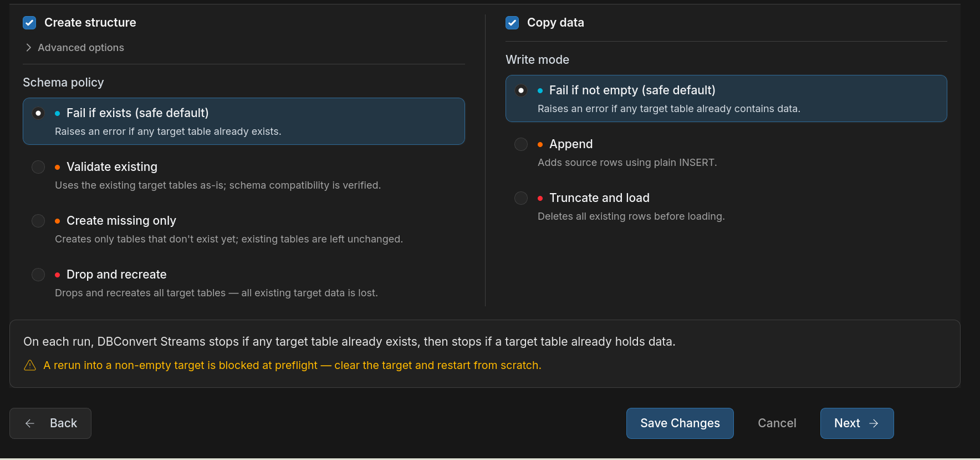Viewport: 980px width, 460px height.
Task: Click 'Schema policy' heading
Action: tap(63, 83)
